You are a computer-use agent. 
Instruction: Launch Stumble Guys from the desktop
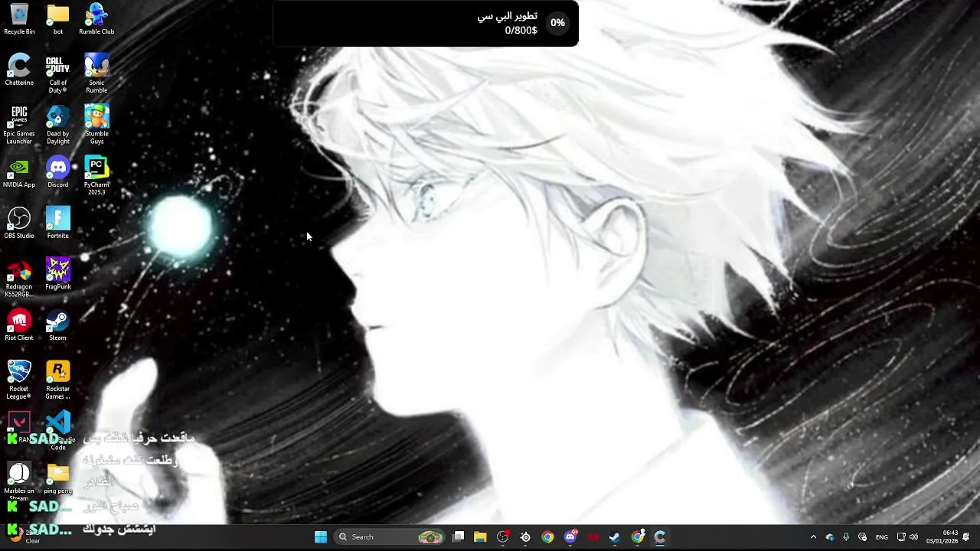tap(96, 125)
